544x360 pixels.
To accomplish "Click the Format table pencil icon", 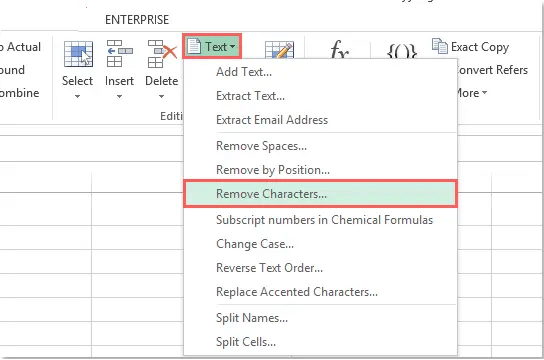I will point(279,50).
